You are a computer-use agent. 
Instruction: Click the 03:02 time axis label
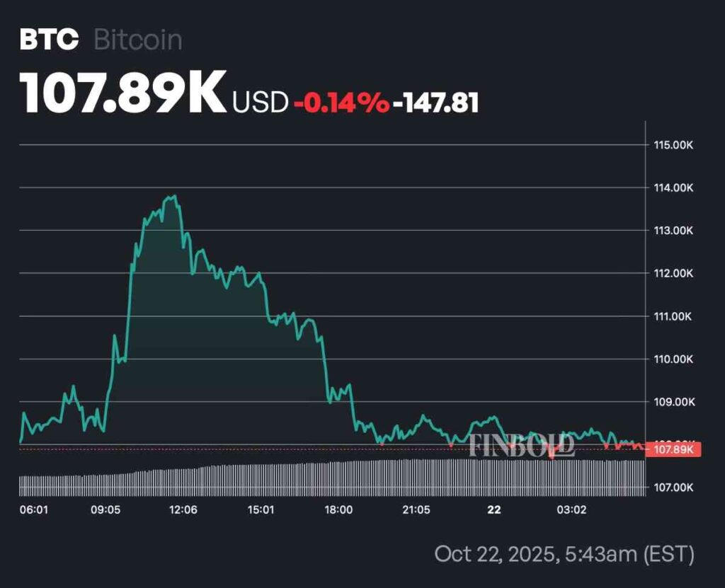tap(572, 510)
